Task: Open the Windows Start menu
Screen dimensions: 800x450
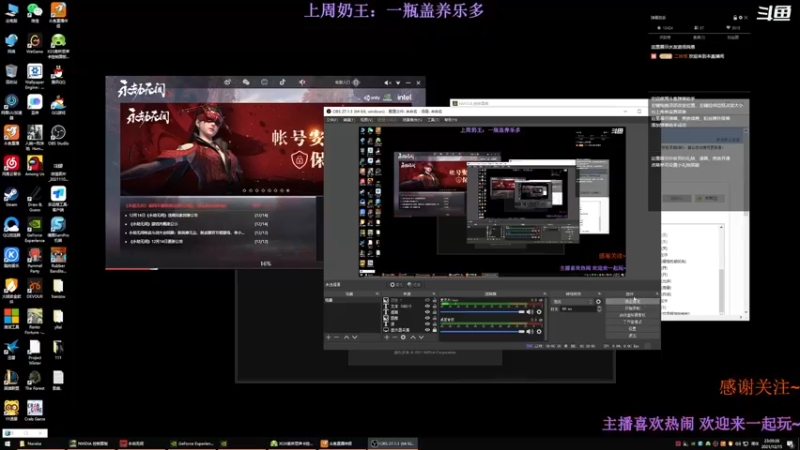Action: point(7,444)
